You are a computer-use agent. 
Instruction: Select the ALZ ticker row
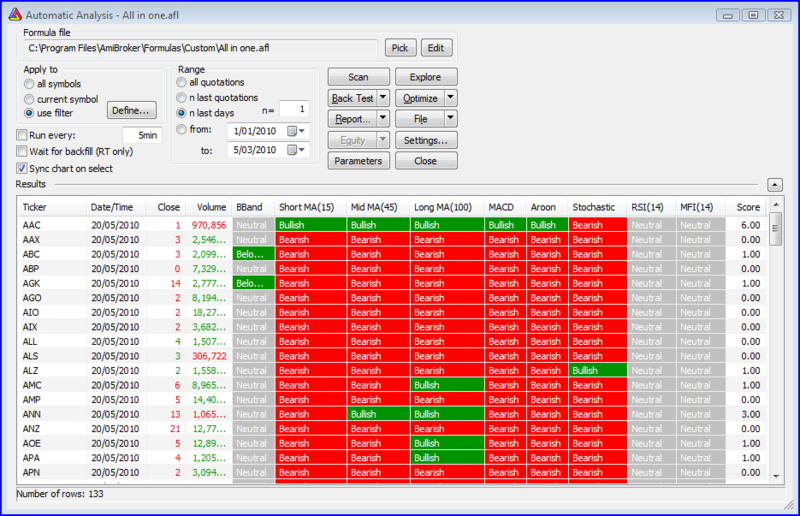(x=392, y=371)
